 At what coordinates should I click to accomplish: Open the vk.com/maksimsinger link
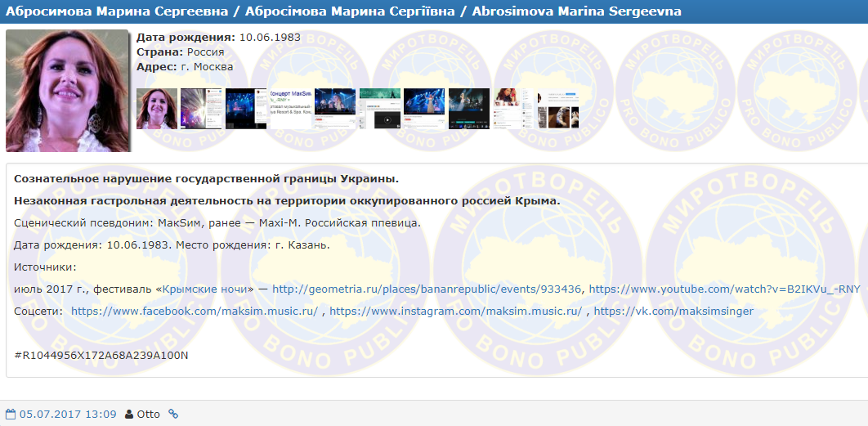click(673, 312)
